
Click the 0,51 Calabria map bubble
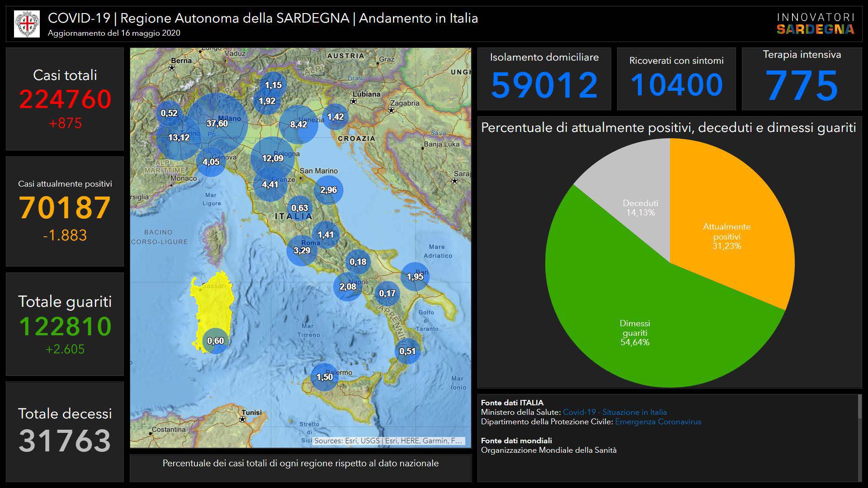point(407,351)
